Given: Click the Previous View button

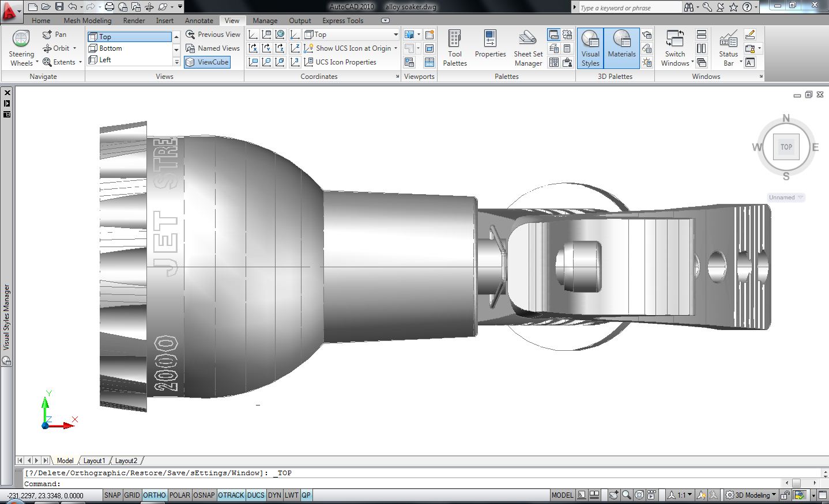Looking at the screenshot, I should point(213,35).
